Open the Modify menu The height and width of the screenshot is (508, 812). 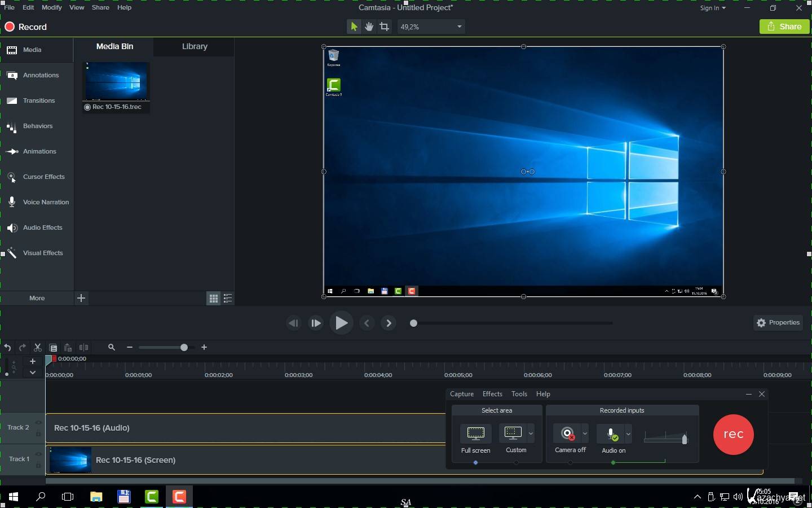click(x=51, y=7)
